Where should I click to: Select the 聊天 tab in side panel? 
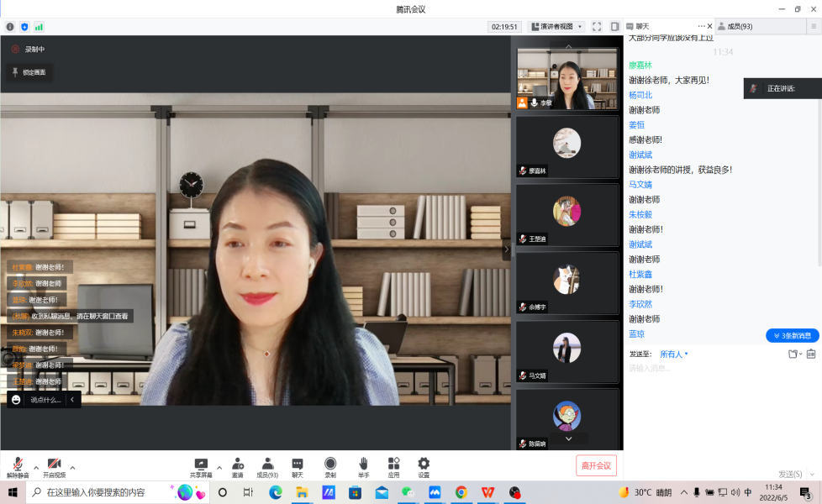pos(643,26)
